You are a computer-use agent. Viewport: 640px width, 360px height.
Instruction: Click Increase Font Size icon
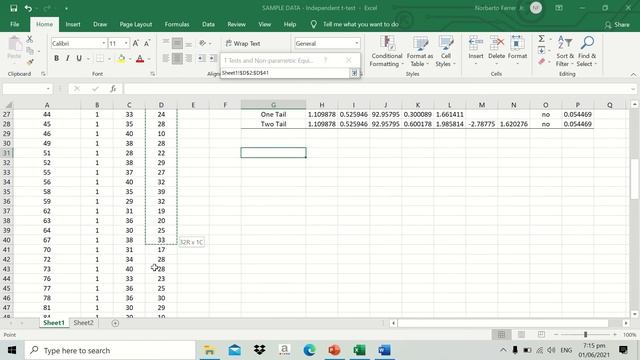pyautogui.click(x=136, y=43)
